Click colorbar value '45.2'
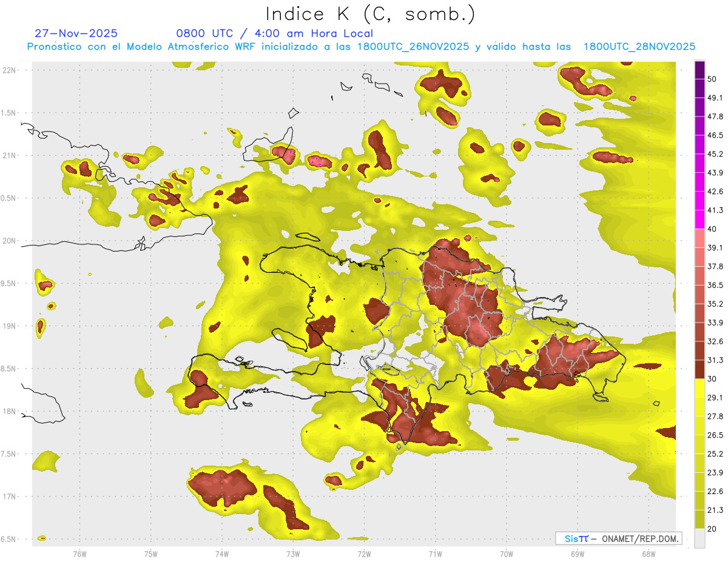 pyautogui.click(x=715, y=154)
